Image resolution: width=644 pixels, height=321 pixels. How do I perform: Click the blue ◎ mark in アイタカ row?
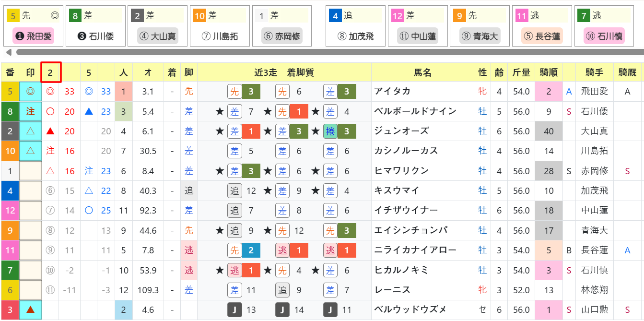click(89, 91)
